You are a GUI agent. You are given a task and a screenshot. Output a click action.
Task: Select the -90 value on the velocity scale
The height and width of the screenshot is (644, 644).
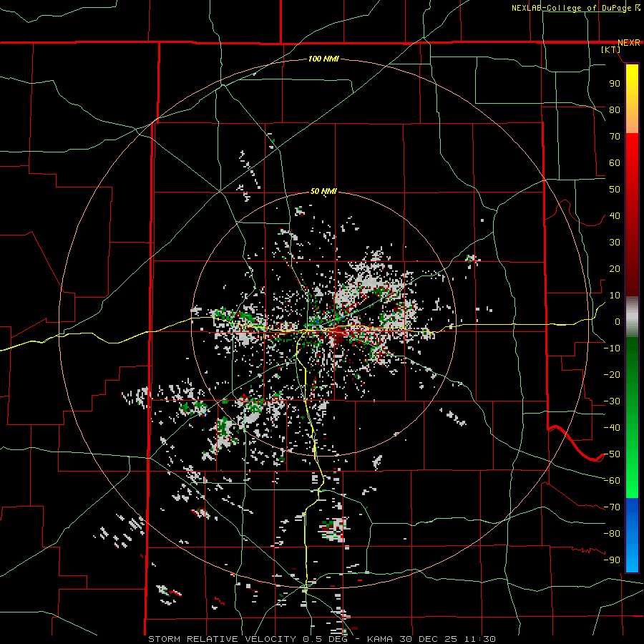tap(612, 560)
